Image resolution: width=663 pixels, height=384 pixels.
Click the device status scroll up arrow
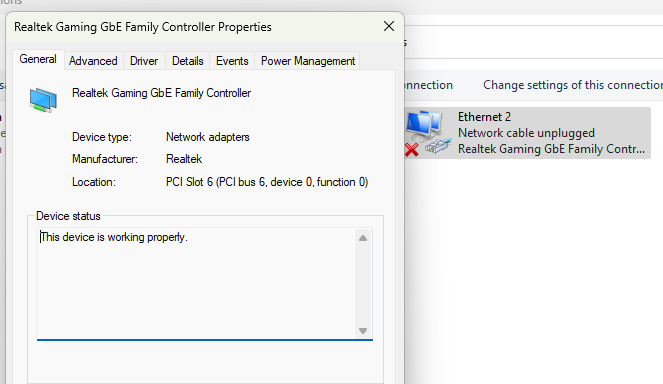(x=363, y=238)
